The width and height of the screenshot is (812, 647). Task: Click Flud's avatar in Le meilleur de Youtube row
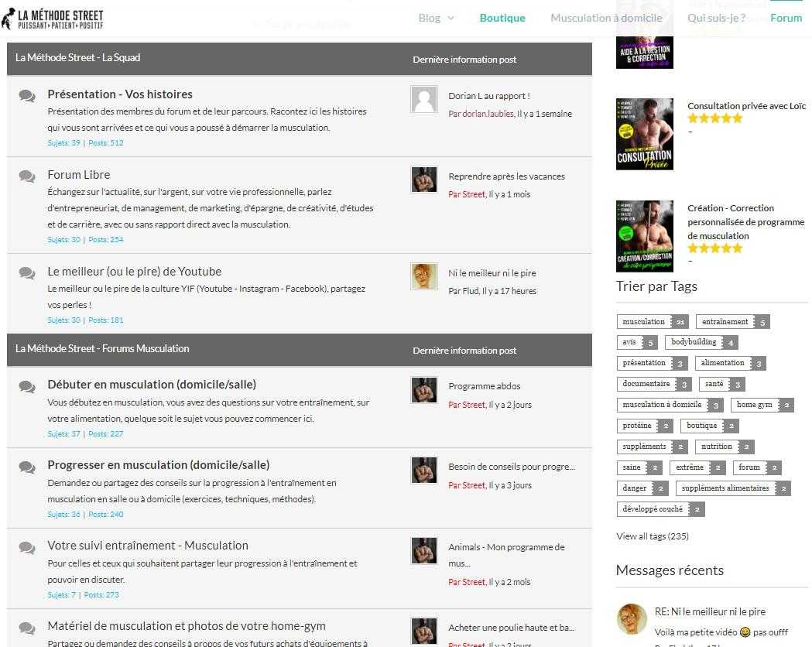point(424,276)
